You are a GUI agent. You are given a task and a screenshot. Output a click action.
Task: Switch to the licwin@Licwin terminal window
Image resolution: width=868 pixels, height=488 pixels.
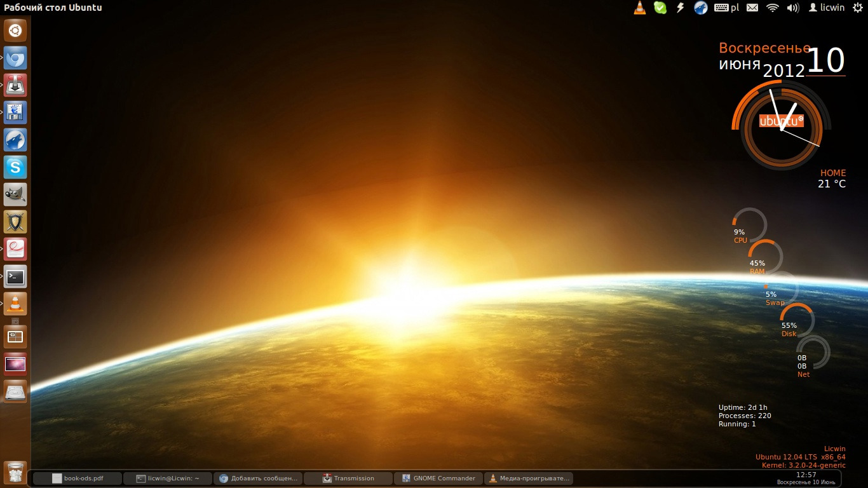tap(168, 478)
